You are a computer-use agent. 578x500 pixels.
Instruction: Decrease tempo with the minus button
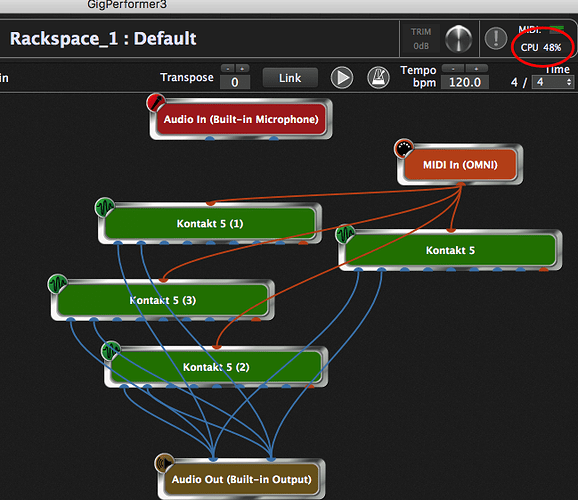pyautogui.click(x=453, y=68)
